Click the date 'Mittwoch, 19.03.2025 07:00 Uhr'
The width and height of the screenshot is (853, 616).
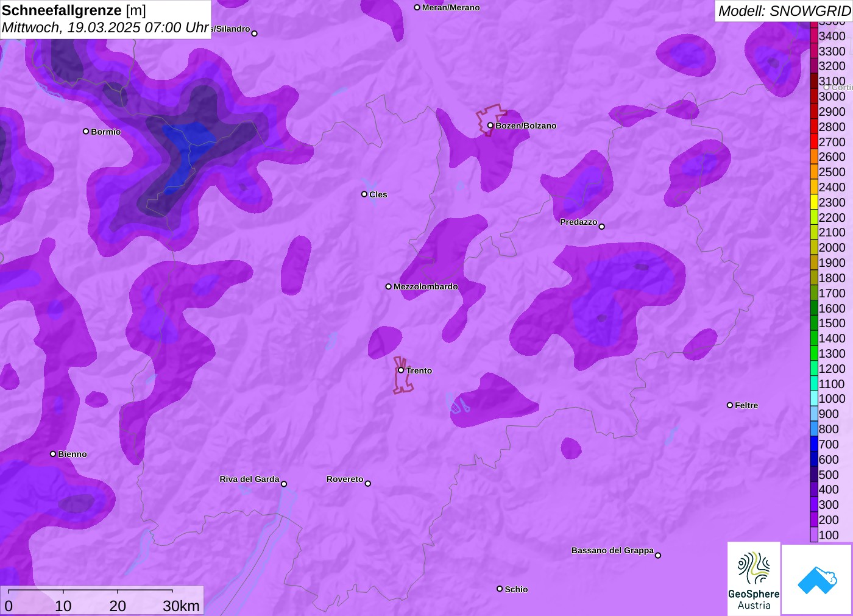pos(105,27)
